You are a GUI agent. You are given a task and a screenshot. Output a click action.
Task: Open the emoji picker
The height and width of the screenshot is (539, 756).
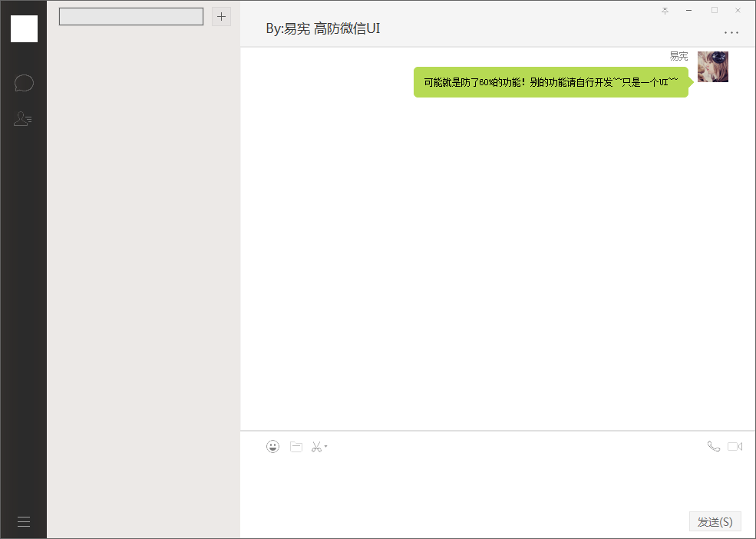[272, 446]
